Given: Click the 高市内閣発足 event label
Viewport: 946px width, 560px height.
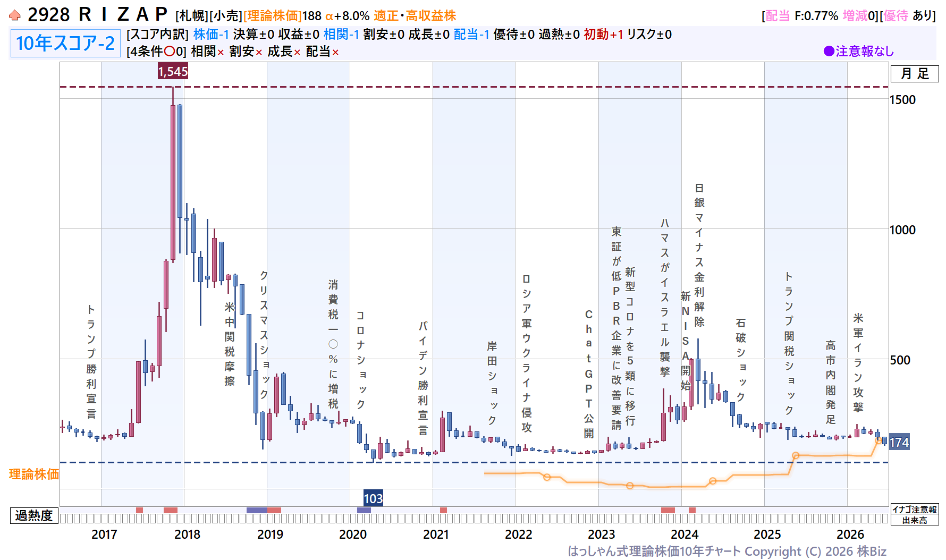Looking at the screenshot, I should click(x=831, y=382).
